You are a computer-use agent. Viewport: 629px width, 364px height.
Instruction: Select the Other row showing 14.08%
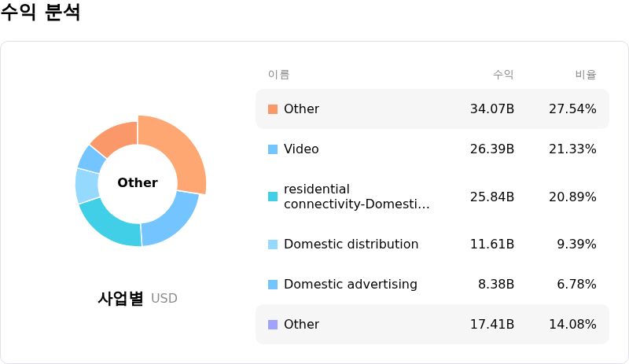[x=432, y=324]
